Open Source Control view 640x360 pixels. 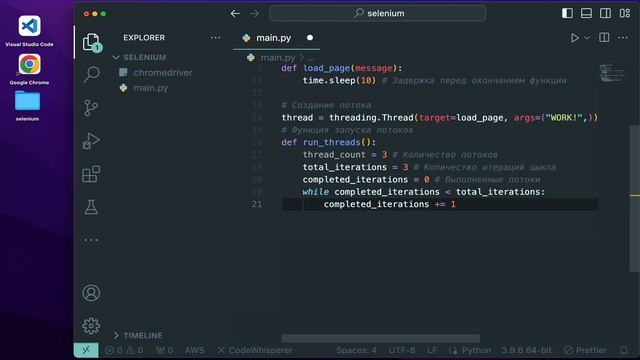tap(91, 108)
